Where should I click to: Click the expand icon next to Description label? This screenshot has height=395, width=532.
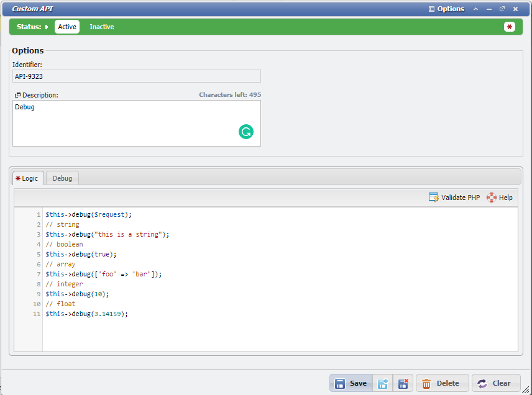pos(17,95)
